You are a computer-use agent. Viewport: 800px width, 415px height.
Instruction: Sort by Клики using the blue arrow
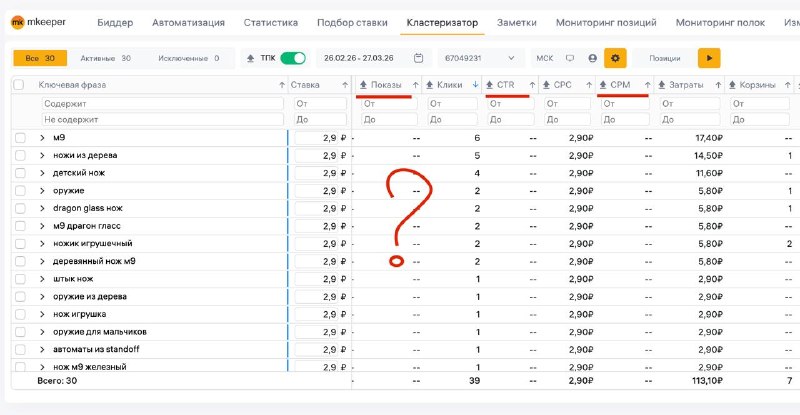click(475, 85)
